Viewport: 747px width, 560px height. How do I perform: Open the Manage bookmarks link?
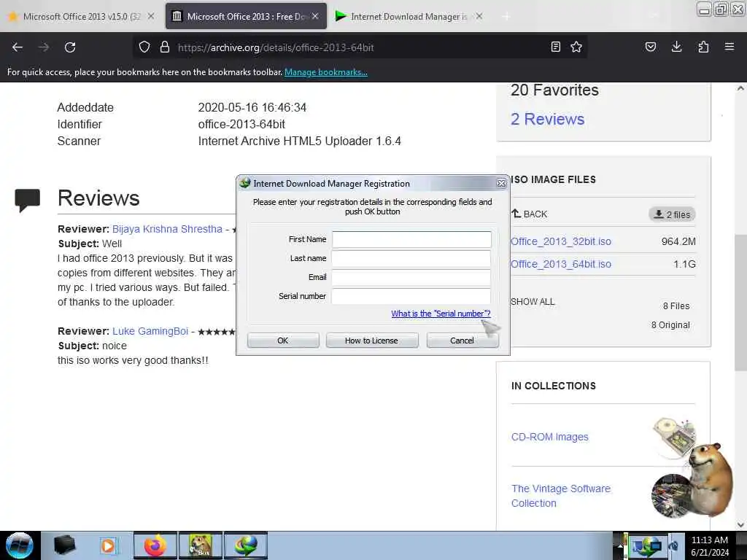pyautogui.click(x=326, y=72)
